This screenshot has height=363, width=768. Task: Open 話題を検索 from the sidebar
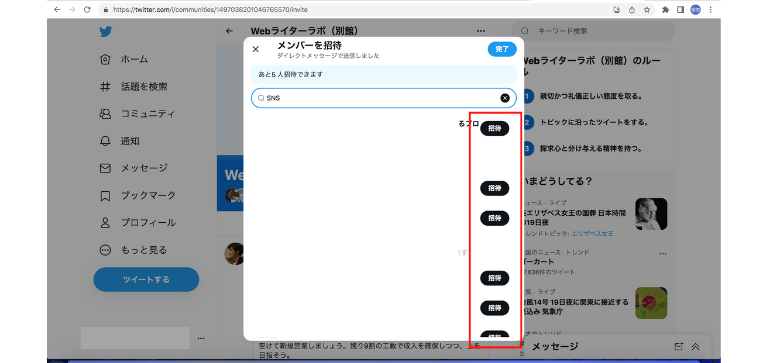tap(133, 87)
